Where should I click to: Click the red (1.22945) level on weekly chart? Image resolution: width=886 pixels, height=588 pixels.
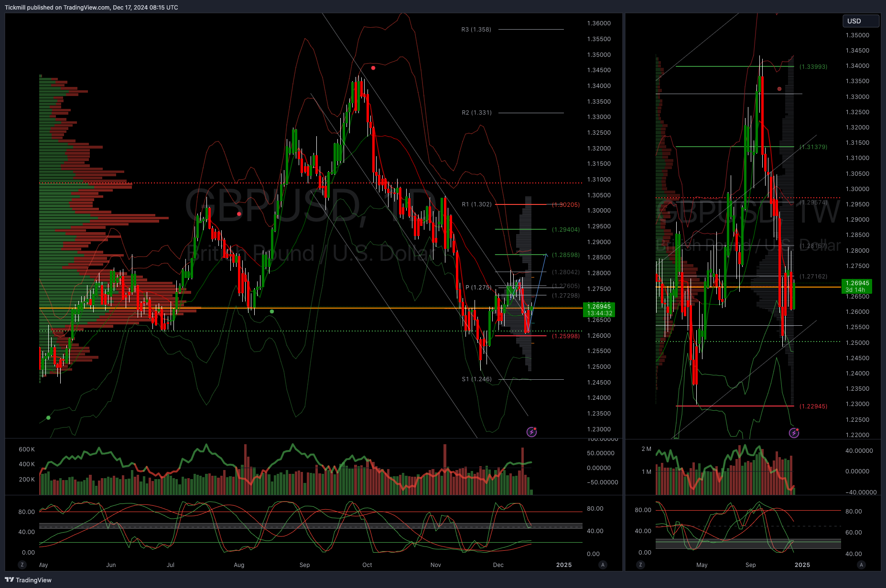[813, 406]
